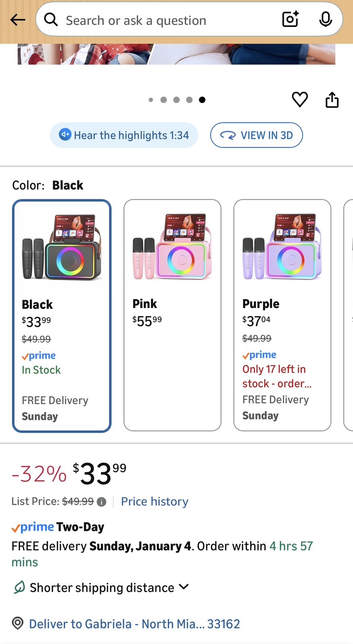Tap the product image at top
Image resolution: width=353 pixels, height=644 pixels.
[x=176, y=54]
